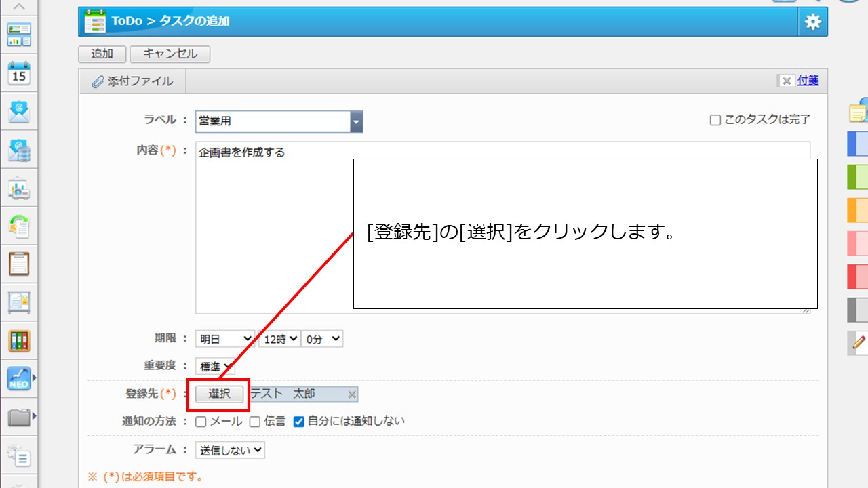868x488 pixels.
Task: Collapse sidebar using the up chevron
Action: tap(19, 7)
